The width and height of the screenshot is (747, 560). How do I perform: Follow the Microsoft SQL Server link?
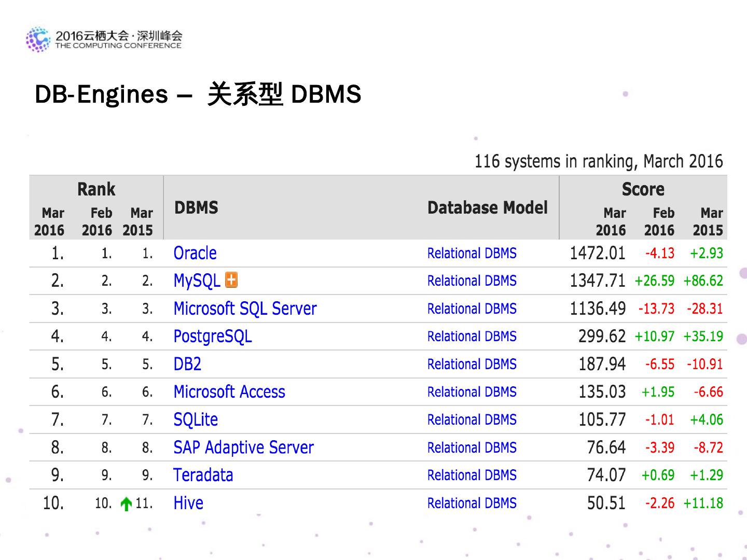coord(245,309)
